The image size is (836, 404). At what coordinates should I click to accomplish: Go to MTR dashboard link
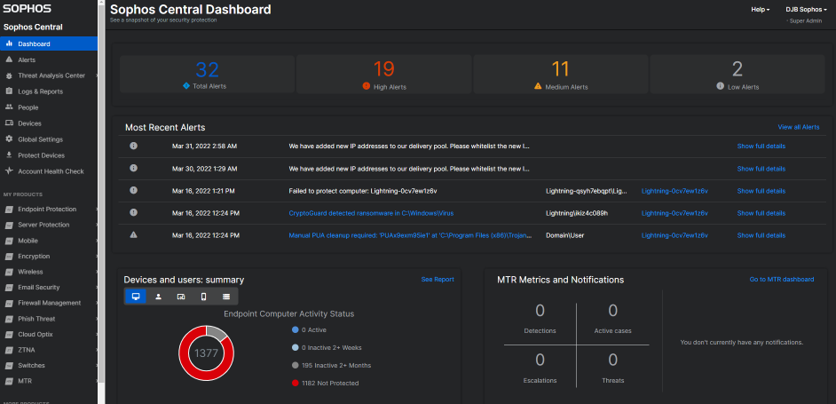point(782,279)
